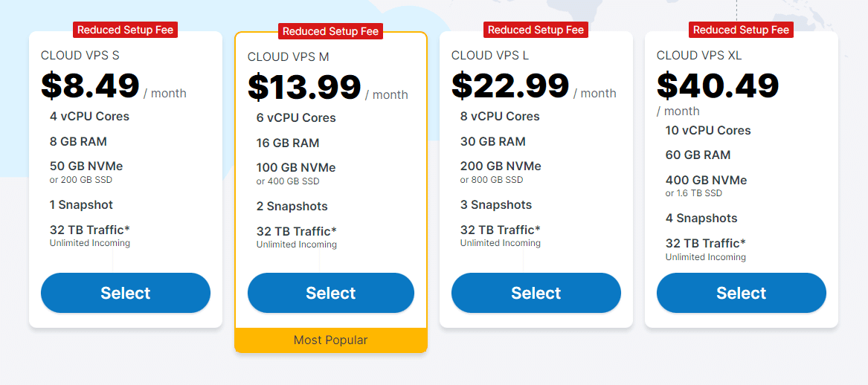
Task: Click Reduced Setup Fee badge on VPS M
Action: [330, 31]
